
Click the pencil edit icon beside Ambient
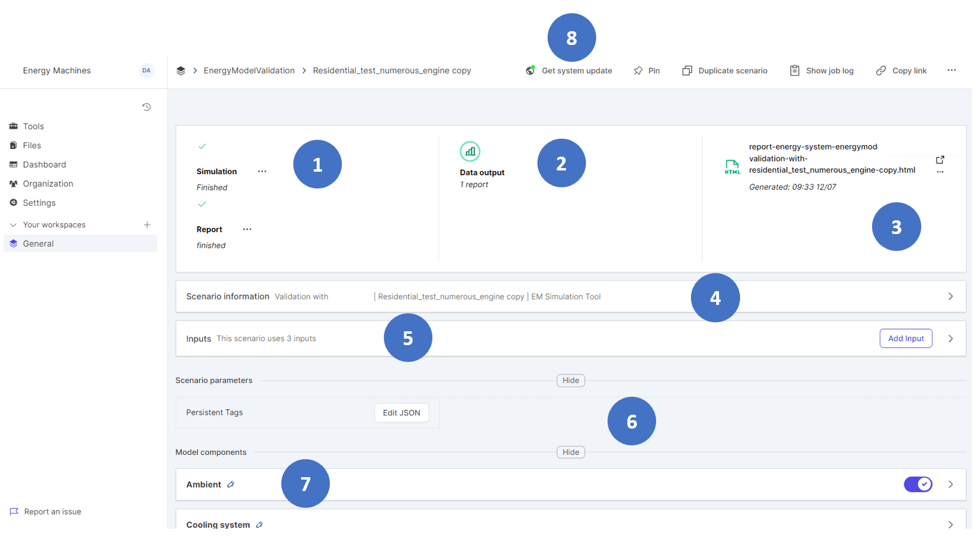pos(231,484)
